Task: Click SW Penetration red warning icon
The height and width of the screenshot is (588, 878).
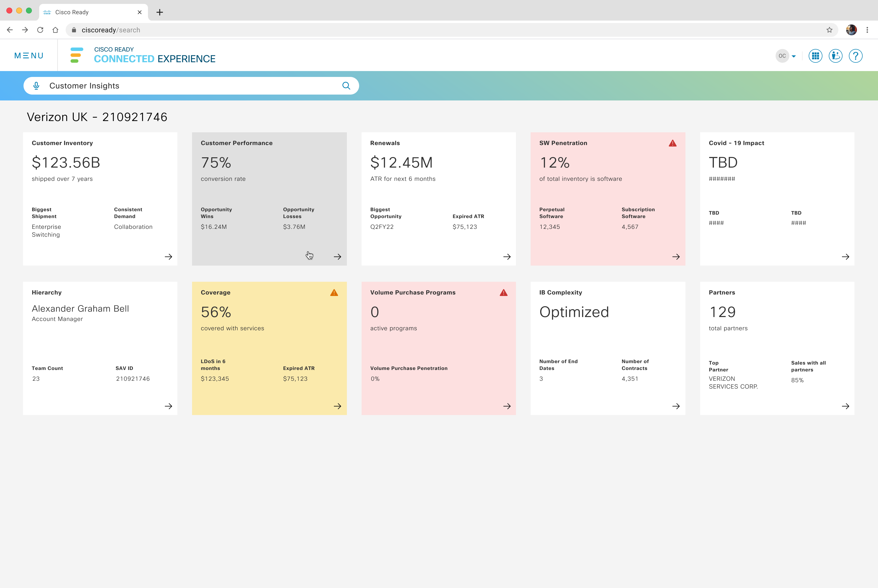Action: pyautogui.click(x=672, y=143)
